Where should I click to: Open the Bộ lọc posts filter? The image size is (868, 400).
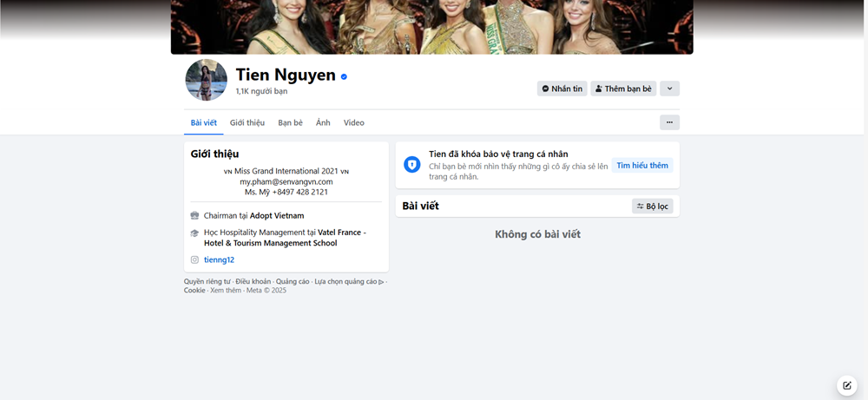point(652,207)
